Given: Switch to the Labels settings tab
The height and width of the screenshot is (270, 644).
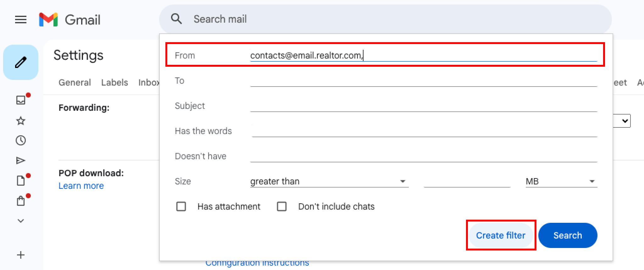Looking at the screenshot, I should point(114,82).
